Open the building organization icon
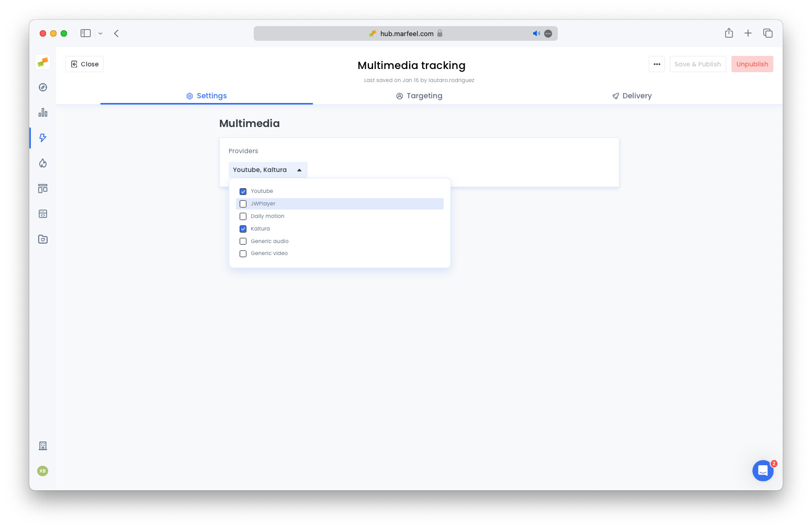Viewport: 812px width, 529px height. pyautogui.click(x=42, y=446)
